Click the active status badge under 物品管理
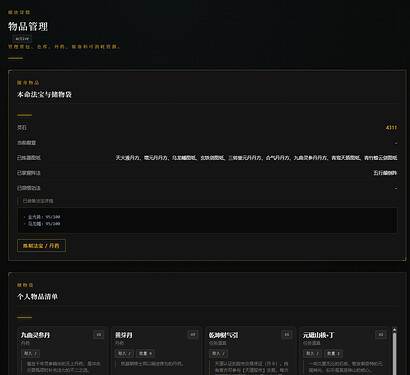 tap(22, 39)
